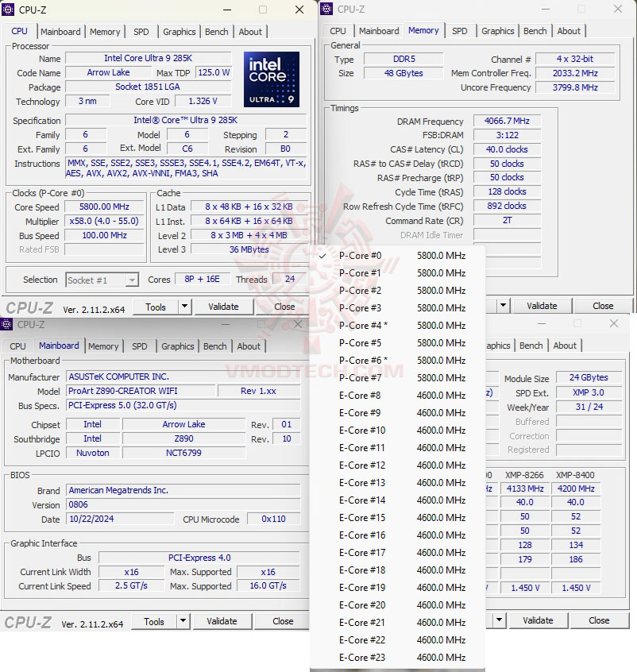This screenshot has width=637, height=672.
Task: Switch to CPU tab in Mainboard window
Action: click(17, 346)
